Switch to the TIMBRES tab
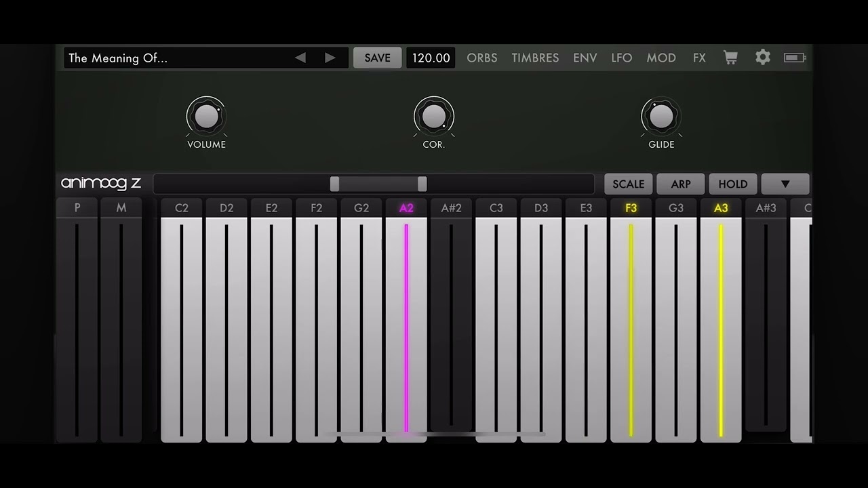The image size is (868, 488). [535, 58]
